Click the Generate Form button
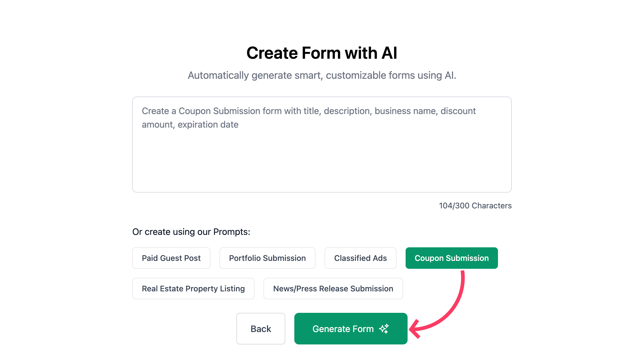This screenshot has height=358, width=644. 351,328
